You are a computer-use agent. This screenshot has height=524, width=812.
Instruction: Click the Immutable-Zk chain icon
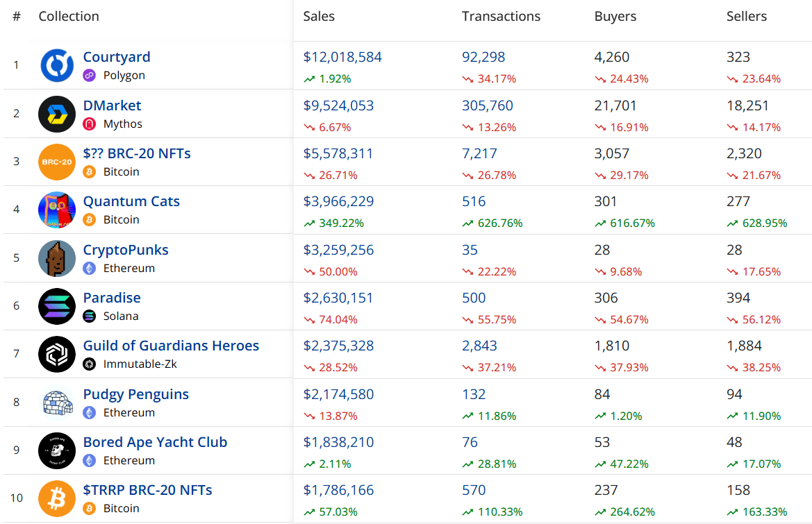pyautogui.click(x=89, y=364)
